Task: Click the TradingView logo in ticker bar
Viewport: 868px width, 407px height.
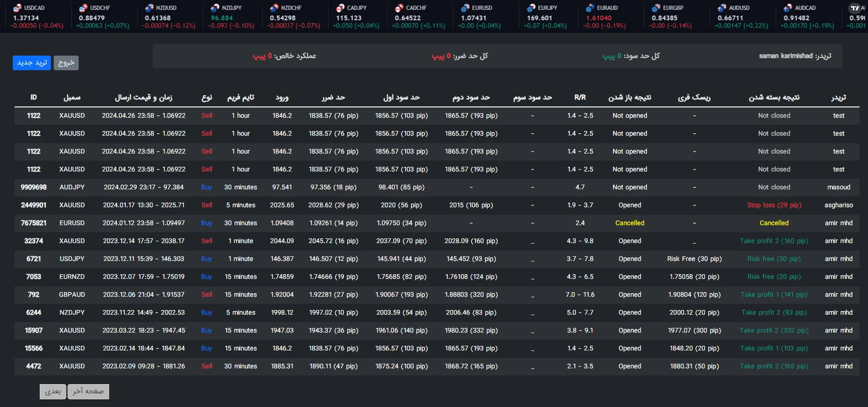Action: [x=855, y=8]
